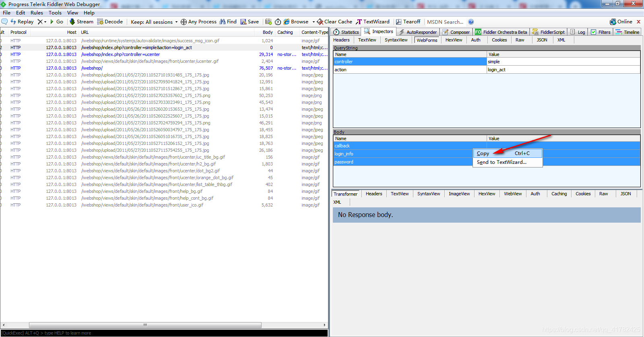The image size is (644, 337).
Task: Click Clear Cache in the toolbar
Action: tap(334, 22)
